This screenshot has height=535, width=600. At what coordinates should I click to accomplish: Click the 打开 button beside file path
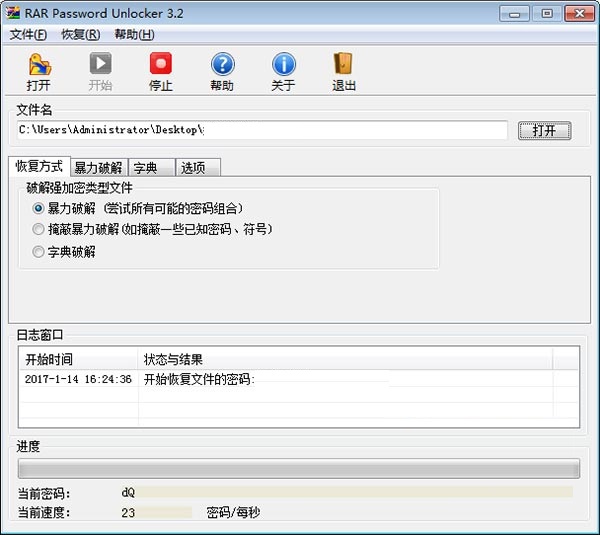(x=545, y=131)
